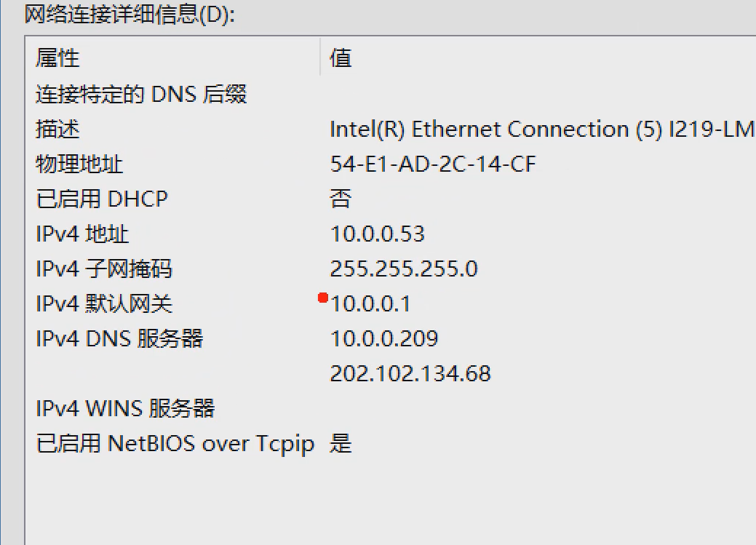The width and height of the screenshot is (756, 545).
Task: Click the secondary DNS 202.102.134.68
Action: click(410, 374)
